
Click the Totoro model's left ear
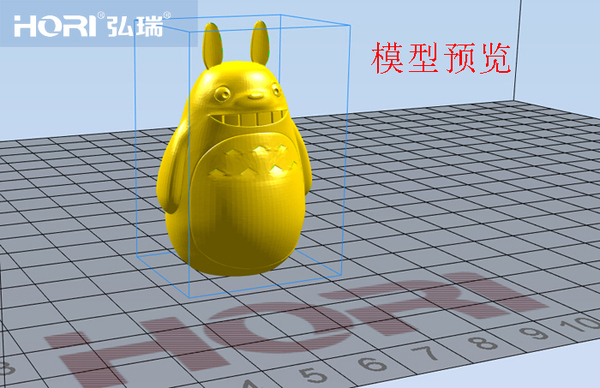213,45
